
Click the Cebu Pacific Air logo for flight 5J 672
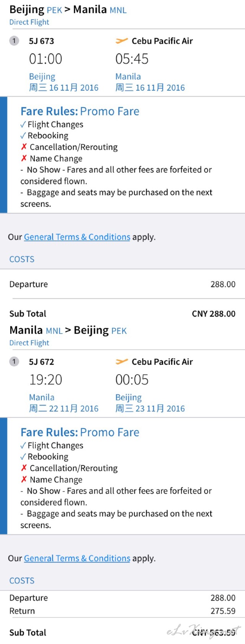(x=121, y=362)
